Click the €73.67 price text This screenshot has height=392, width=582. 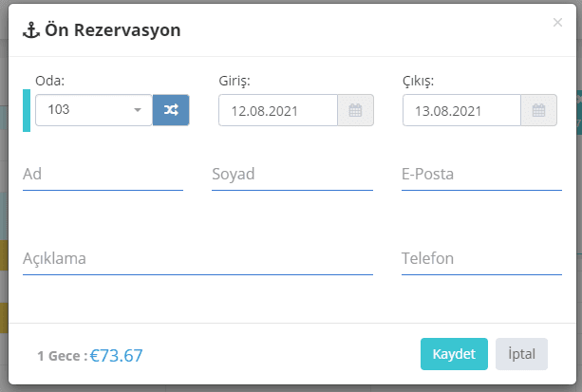[x=116, y=356]
